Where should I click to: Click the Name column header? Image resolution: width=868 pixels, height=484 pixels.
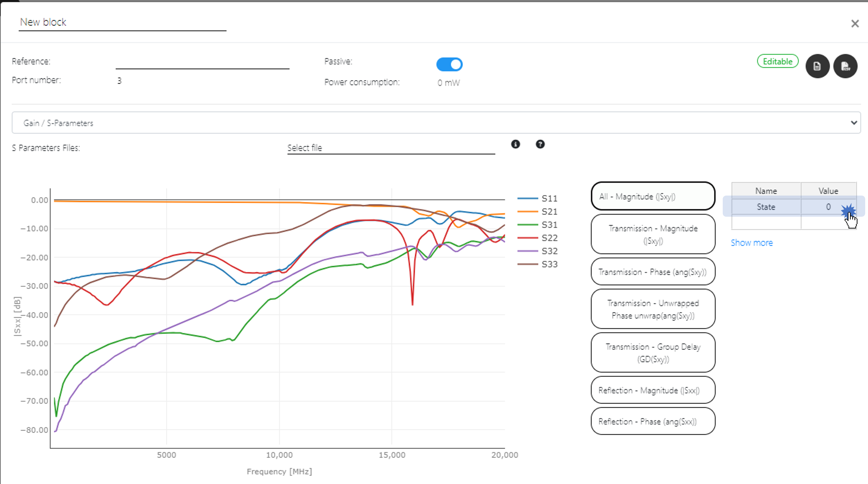tap(766, 191)
